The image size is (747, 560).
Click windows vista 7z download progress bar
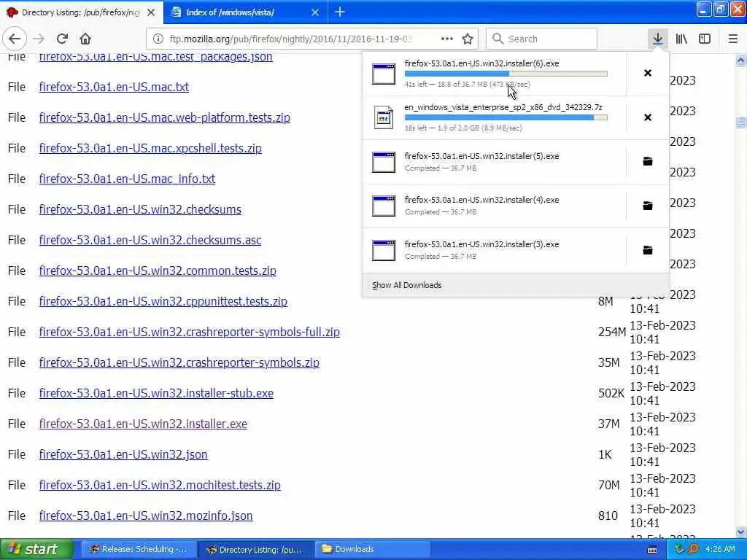pos(506,117)
